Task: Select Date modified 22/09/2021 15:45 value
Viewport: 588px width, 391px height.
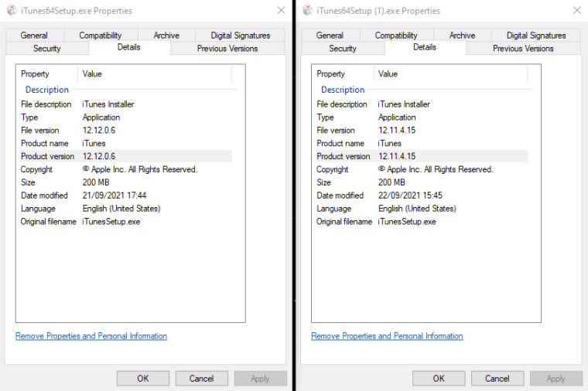Action: [410, 195]
